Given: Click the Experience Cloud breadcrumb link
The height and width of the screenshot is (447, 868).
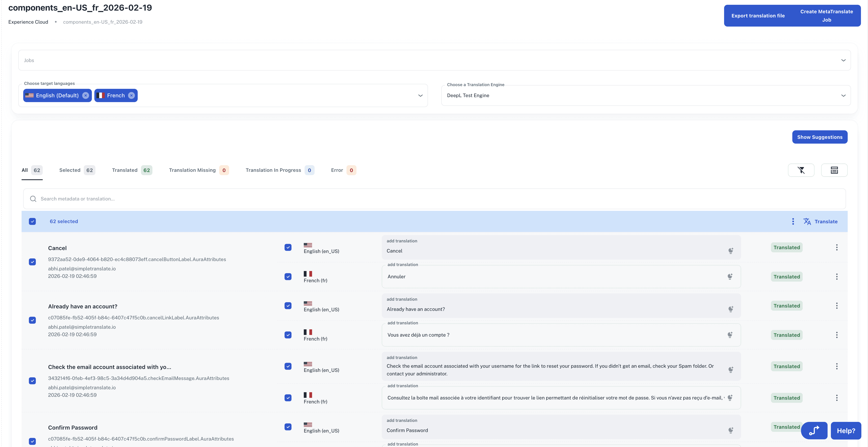Looking at the screenshot, I should click(28, 22).
